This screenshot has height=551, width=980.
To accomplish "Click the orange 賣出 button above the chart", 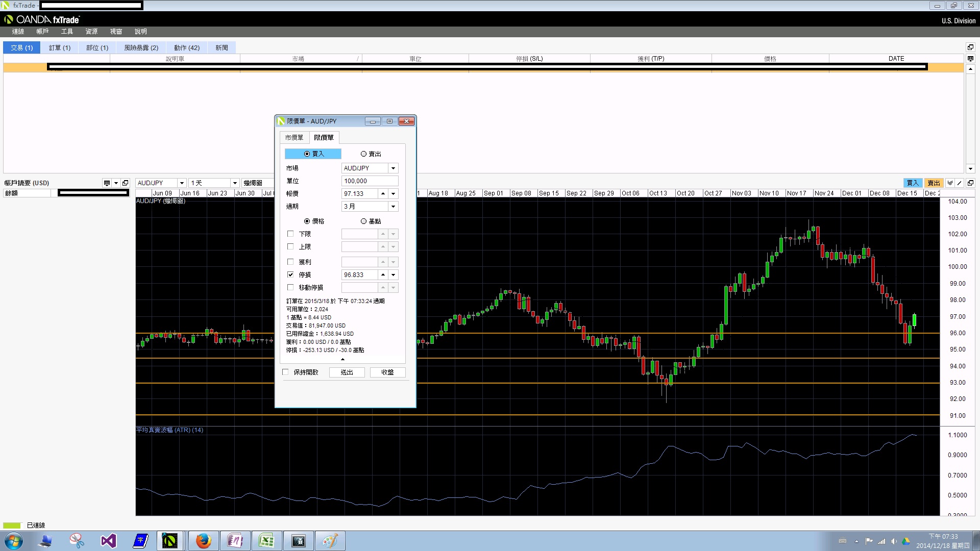I will pyautogui.click(x=934, y=183).
